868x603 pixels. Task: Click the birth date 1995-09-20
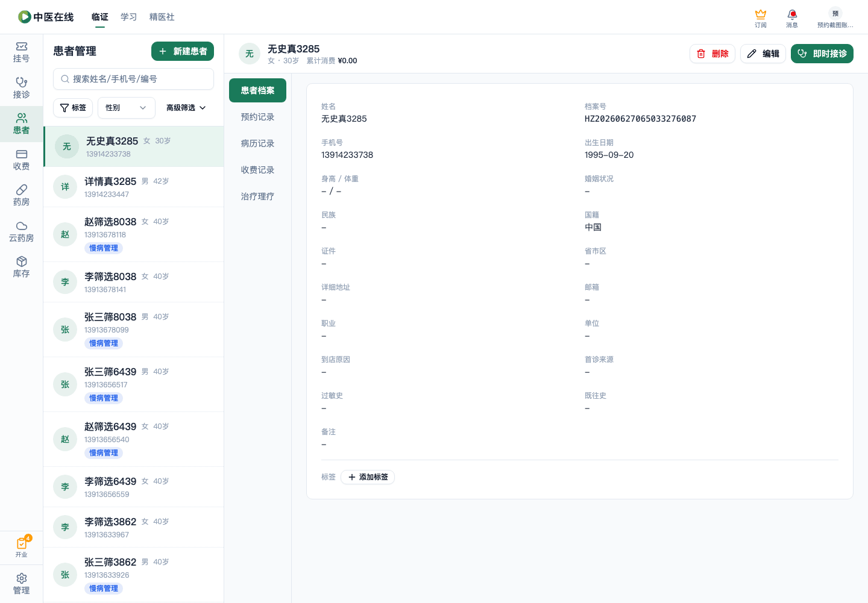609,155
